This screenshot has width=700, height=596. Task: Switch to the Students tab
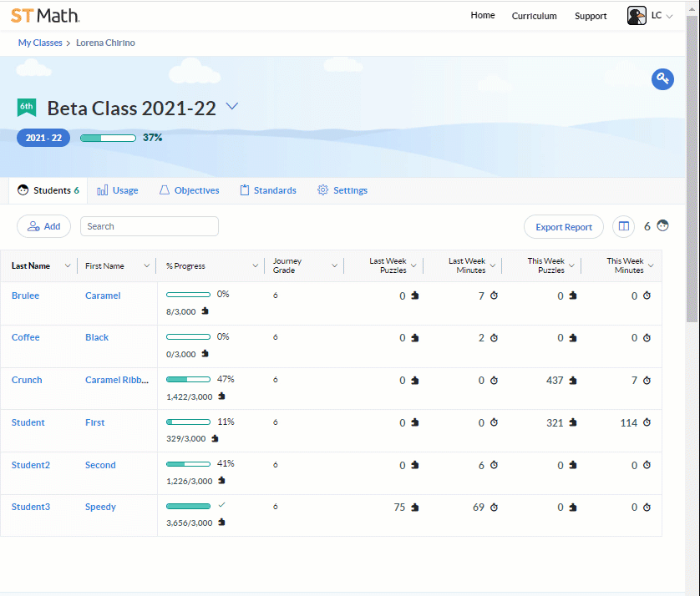pyautogui.click(x=48, y=190)
